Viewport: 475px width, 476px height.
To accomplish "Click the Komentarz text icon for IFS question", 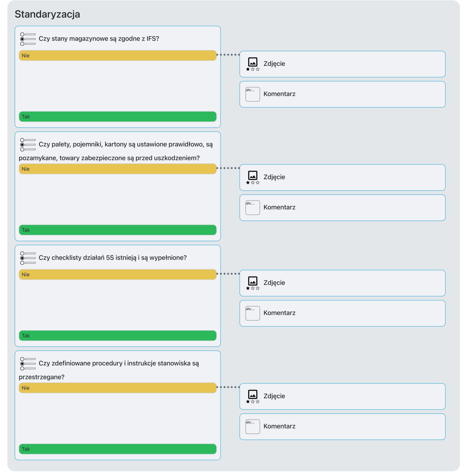I will click(x=253, y=94).
